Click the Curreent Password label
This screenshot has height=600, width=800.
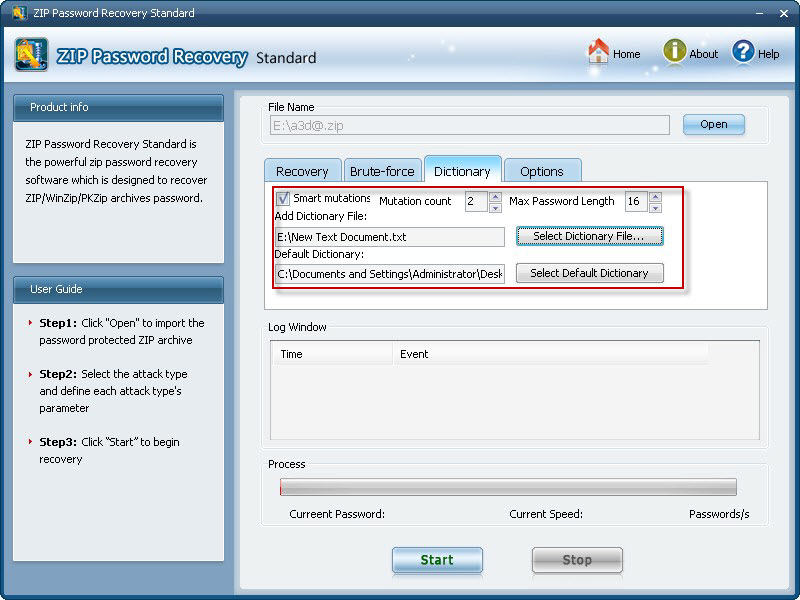(337, 514)
